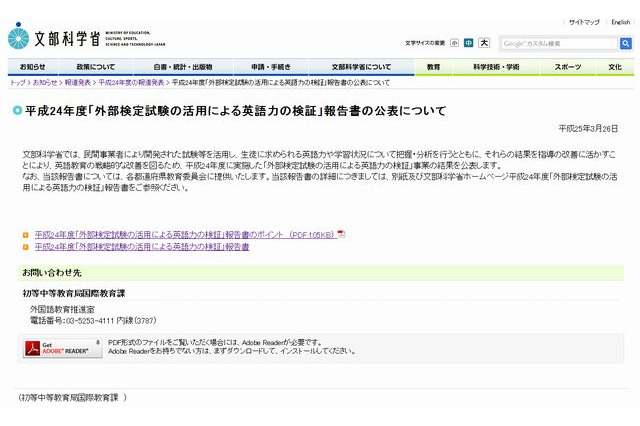This screenshot has height=426, width=640.
Task: Click the PDF icon beside 報告書のポイント link
Action: click(341, 234)
